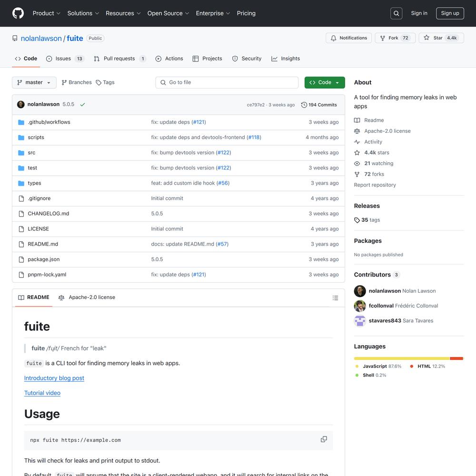Click the green commit status checkmark
The height and width of the screenshot is (476, 476).
(82, 104)
